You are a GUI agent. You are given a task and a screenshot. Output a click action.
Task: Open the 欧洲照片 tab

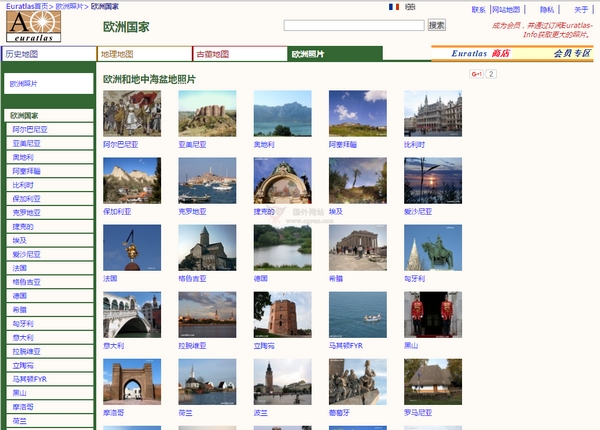(335, 54)
